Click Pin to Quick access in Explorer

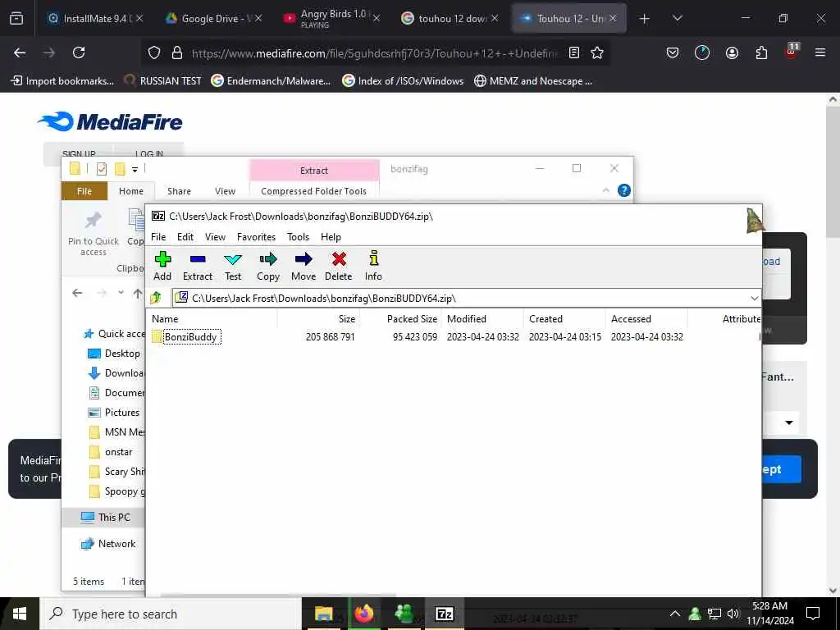pos(94,233)
